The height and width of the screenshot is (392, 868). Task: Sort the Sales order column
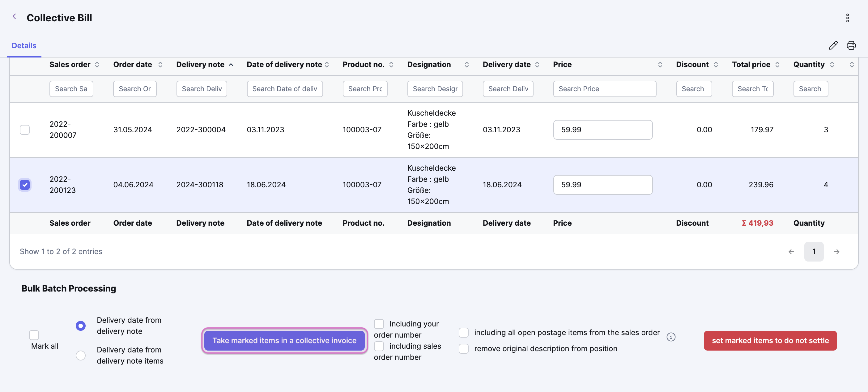coord(97,65)
